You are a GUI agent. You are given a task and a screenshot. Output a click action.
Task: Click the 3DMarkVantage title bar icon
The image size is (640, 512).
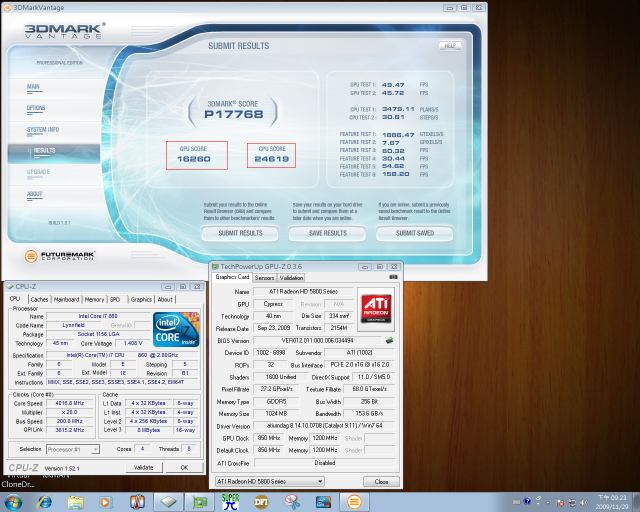7,7
